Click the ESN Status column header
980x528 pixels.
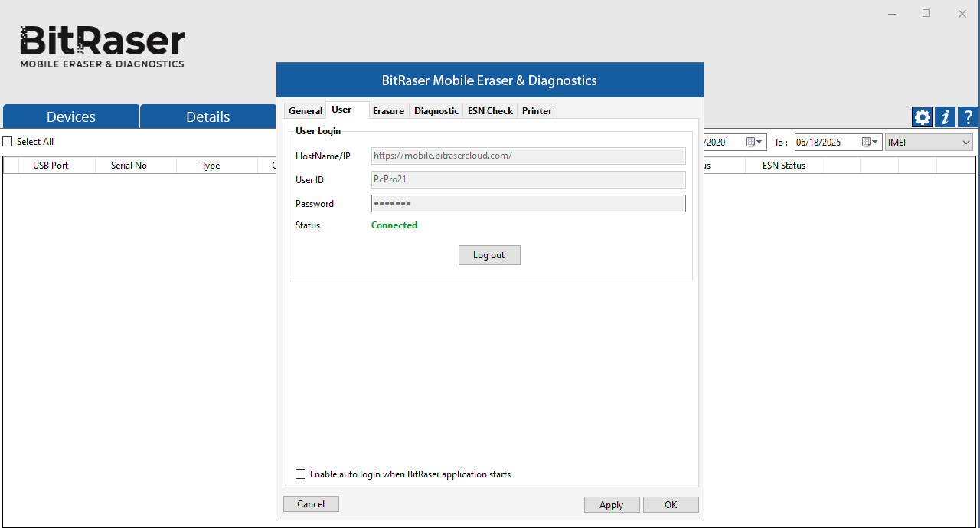[x=784, y=166]
